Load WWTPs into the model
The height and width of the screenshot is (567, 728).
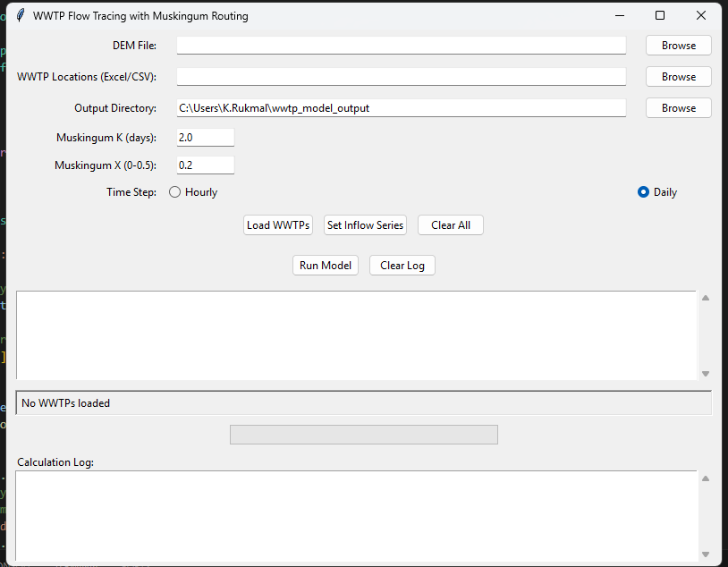[x=277, y=224]
